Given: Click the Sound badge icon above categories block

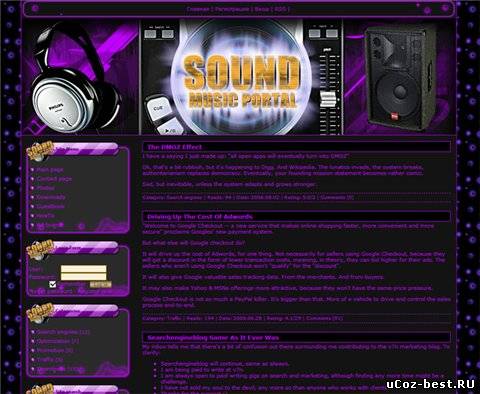Looking at the screenshot, I should [40, 313].
